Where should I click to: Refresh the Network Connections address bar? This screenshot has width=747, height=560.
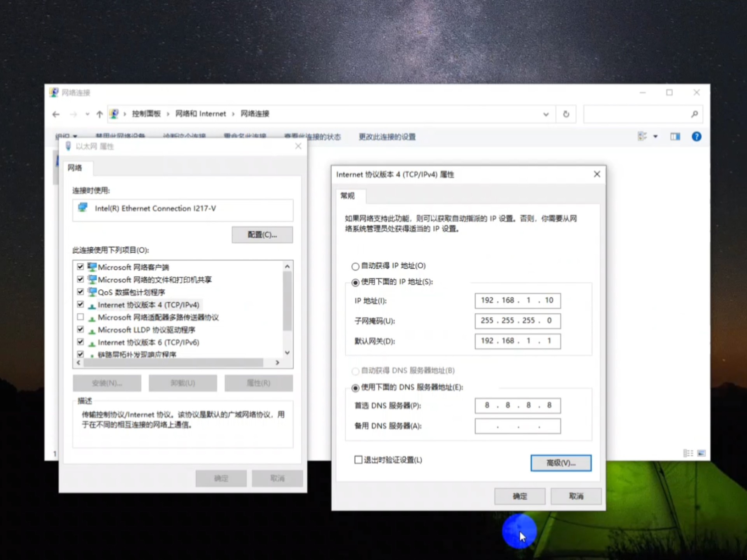(x=566, y=114)
